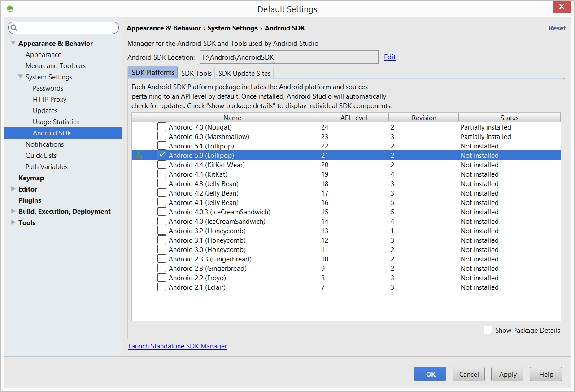Expand the Build, Execution, Deployment arrow
This screenshot has height=392, width=575.
tap(13, 211)
